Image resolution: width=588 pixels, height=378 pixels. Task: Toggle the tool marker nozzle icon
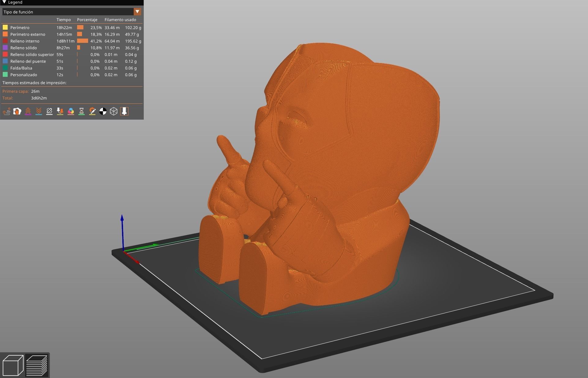tap(124, 111)
